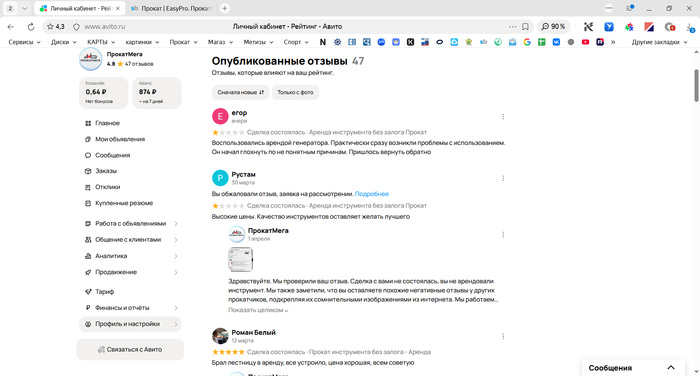The width and height of the screenshot is (700, 376).
Task: Open the Диски bookmarks folder
Action: click(63, 42)
